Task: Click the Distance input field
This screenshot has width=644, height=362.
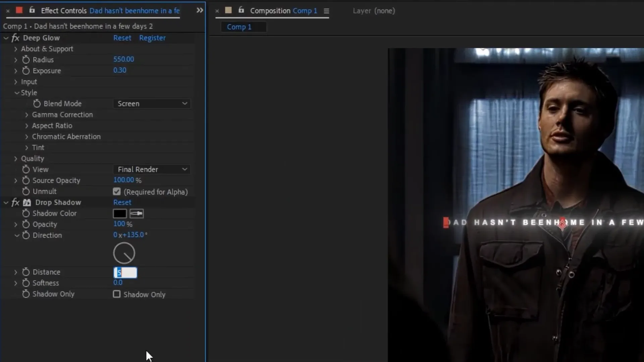Action: [125, 273]
